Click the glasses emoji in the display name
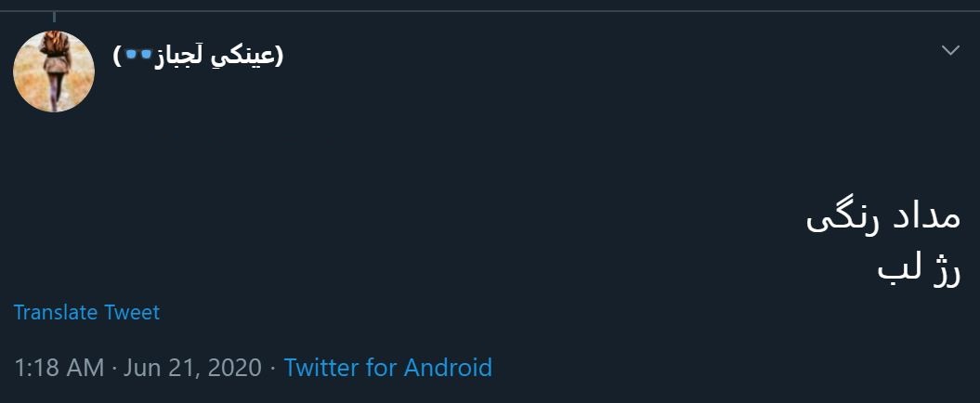Image resolution: width=980 pixels, height=403 pixels. click(138, 56)
